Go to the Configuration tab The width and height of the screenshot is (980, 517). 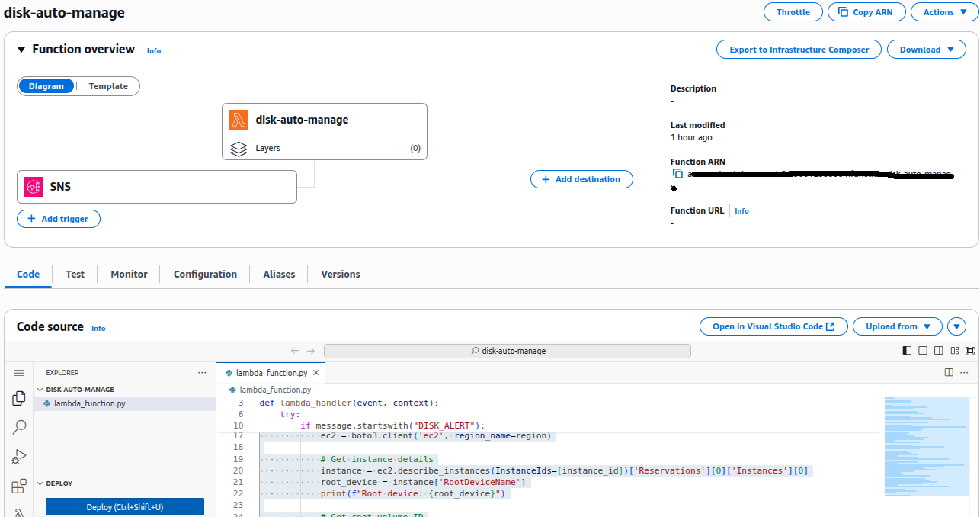click(205, 275)
